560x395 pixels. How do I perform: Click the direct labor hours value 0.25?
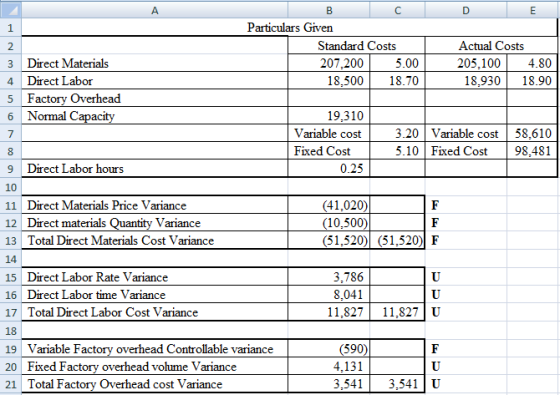[x=329, y=168]
